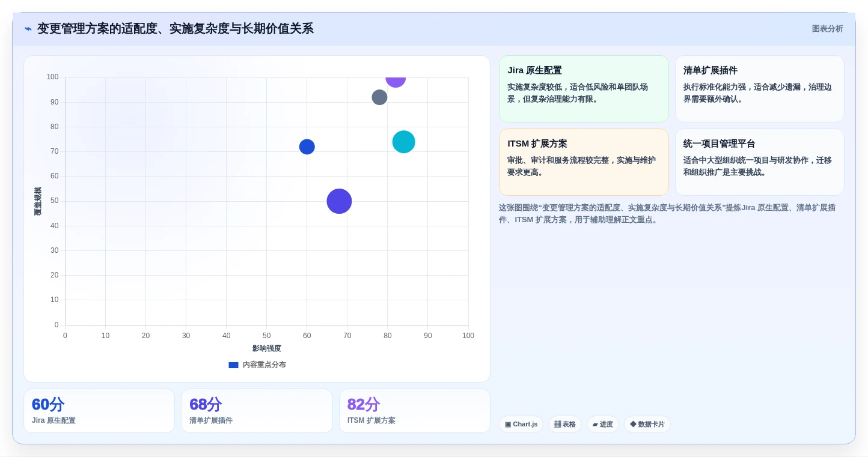The height and width of the screenshot is (457, 868).
Task: Open the 统一项目管理平台 card
Action: click(x=760, y=162)
